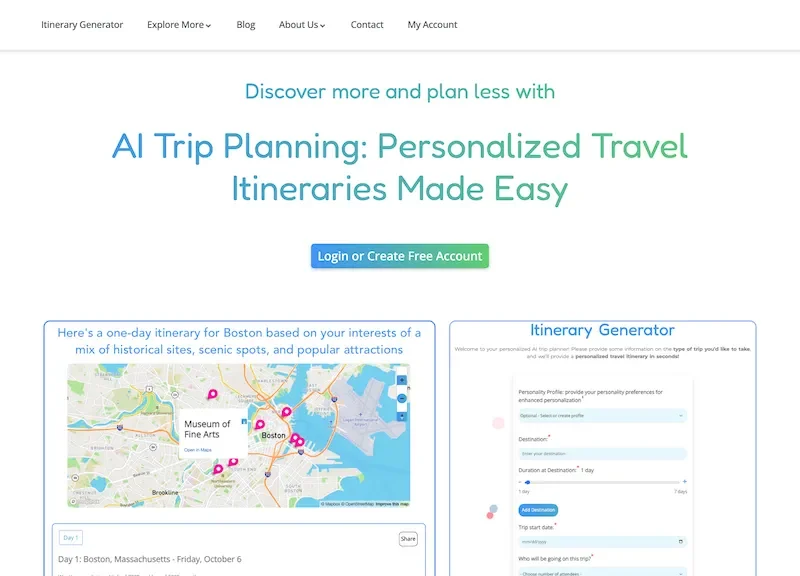The height and width of the screenshot is (576, 800).
Task: Open the personality profile dropdown
Action: 602,415
